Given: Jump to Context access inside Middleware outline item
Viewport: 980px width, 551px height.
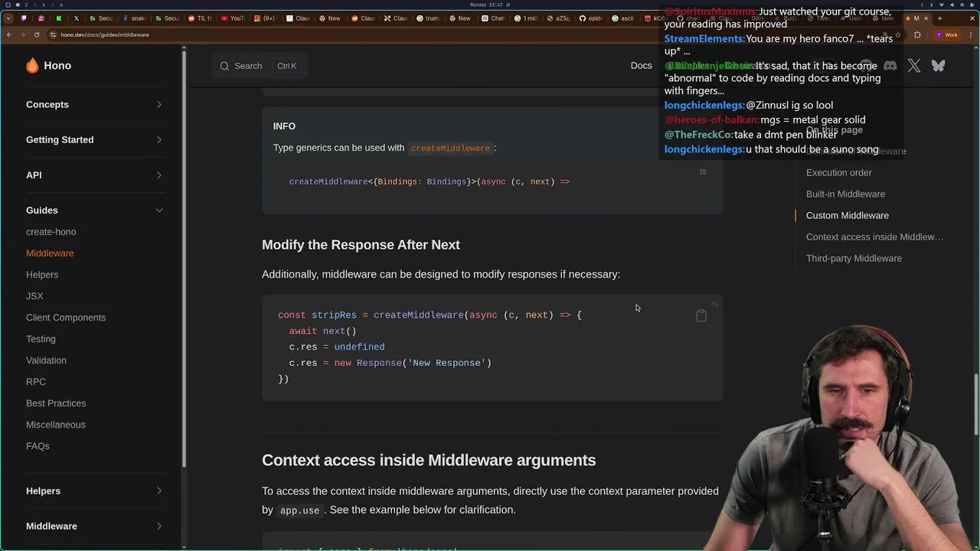Looking at the screenshot, I should [874, 237].
